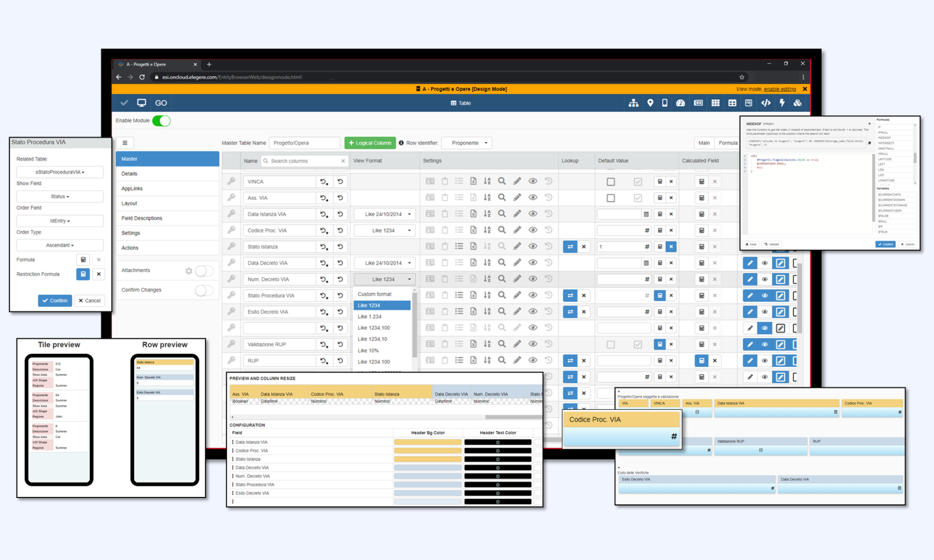
Task: Open the Order Type Ascendant dropdown
Action: click(x=60, y=245)
